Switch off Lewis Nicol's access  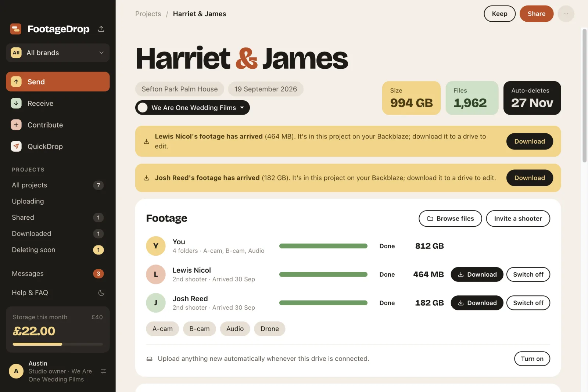coord(528,274)
